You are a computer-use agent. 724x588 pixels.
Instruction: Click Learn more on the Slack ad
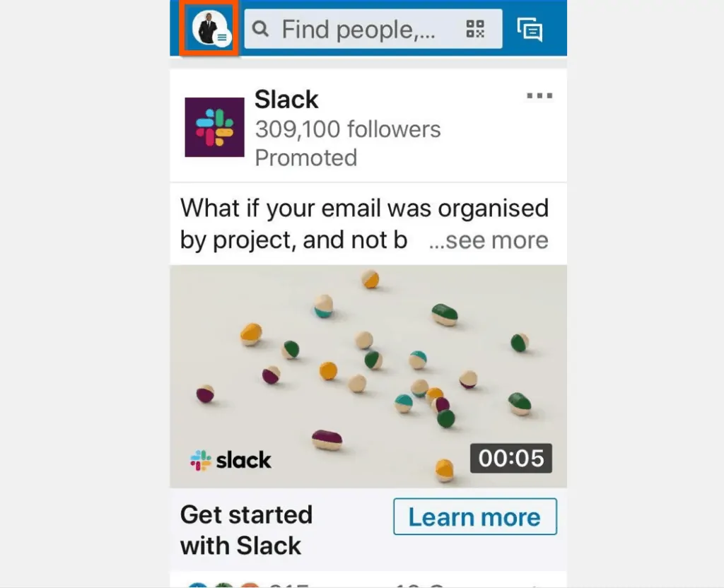tap(474, 517)
